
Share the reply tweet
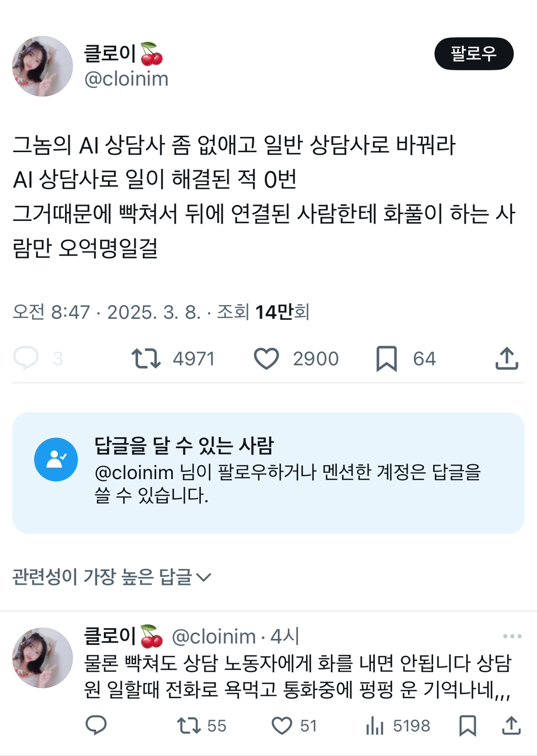click(x=511, y=726)
